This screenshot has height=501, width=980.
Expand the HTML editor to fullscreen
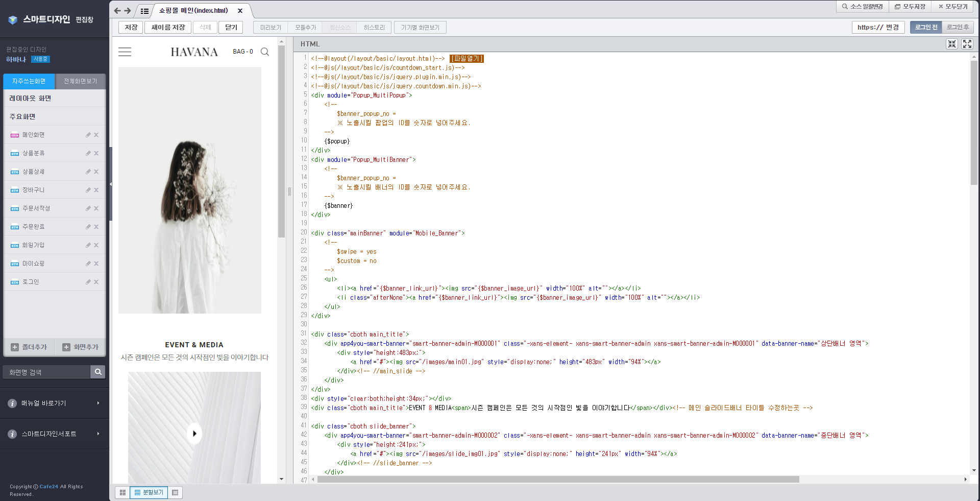(x=967, y=44)
